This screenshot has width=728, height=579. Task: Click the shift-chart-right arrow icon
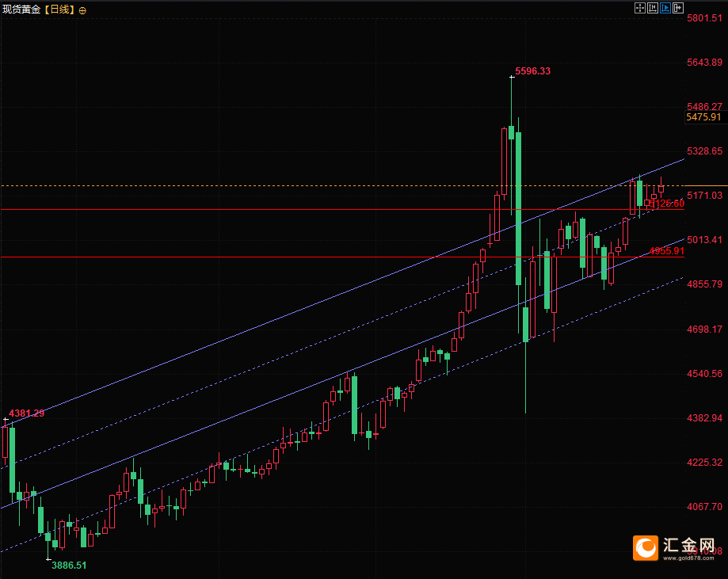click(678, 8)
